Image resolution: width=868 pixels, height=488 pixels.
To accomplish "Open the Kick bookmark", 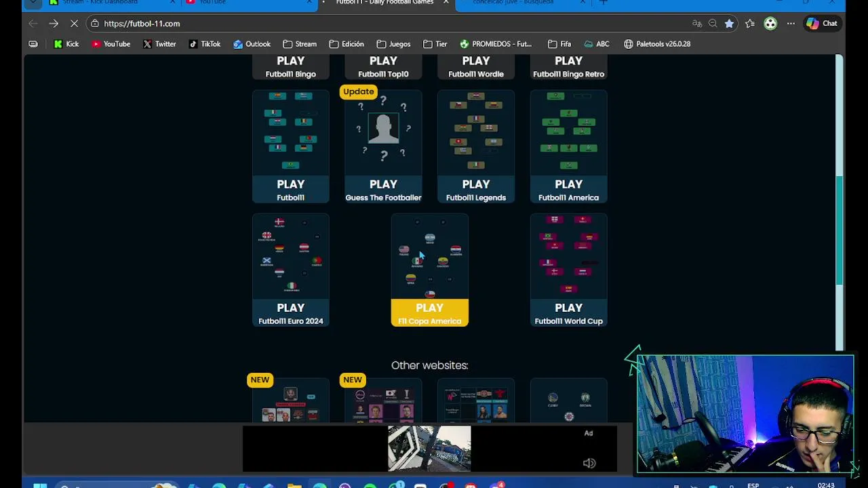I will point(66,44).
